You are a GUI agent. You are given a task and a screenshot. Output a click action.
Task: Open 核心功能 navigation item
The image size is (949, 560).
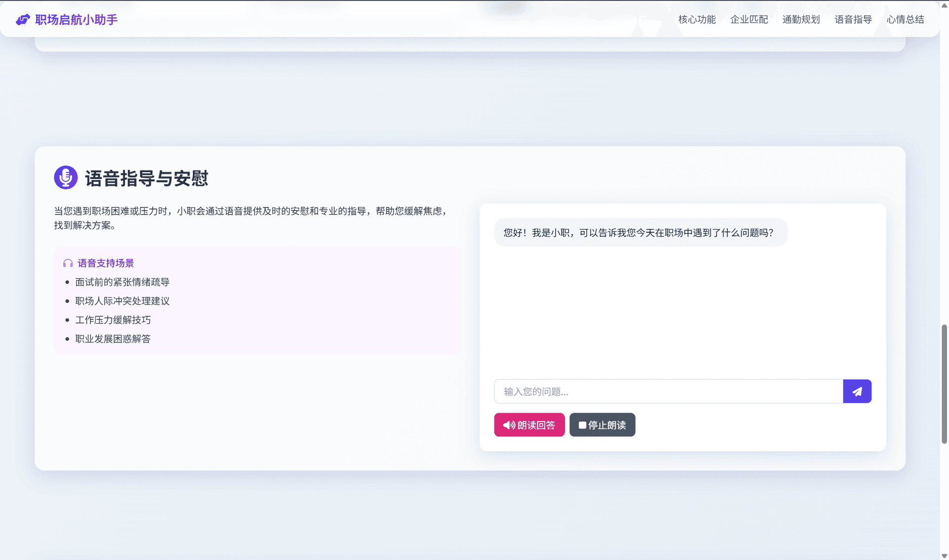click(x=697, y=20)
